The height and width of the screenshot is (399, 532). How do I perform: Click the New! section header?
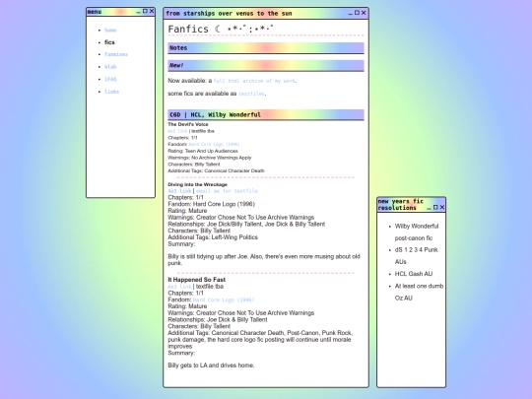tap(266, 65)
